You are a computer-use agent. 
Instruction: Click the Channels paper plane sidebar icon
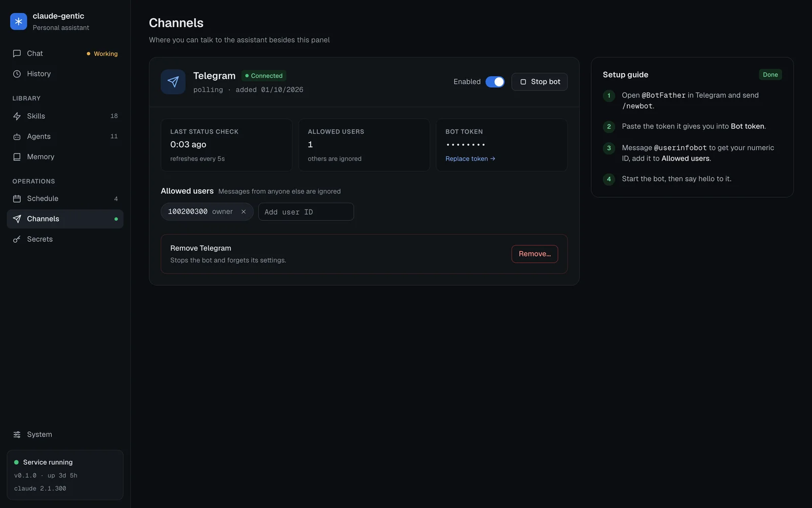click(x=17, y=219)
